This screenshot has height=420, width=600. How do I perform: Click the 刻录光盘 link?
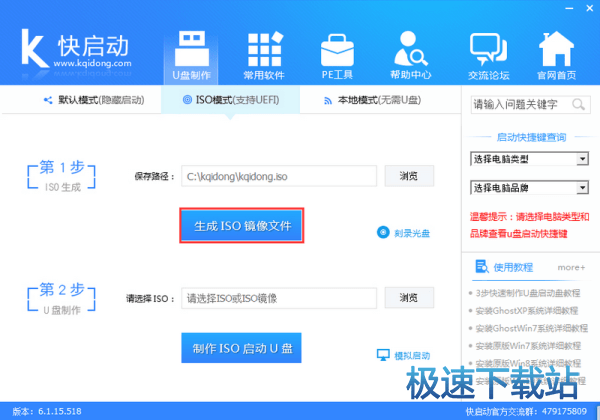click(404, 233)
